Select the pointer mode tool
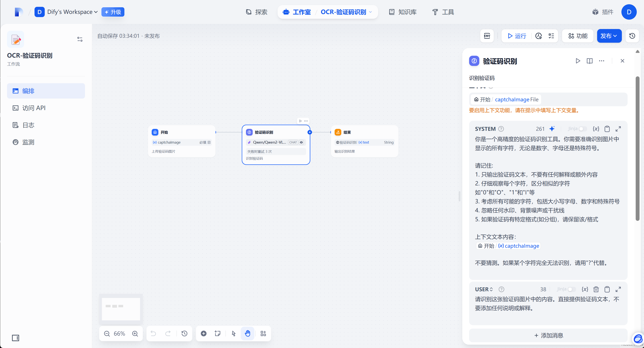This screenshot has width=644, height=348. tap(233, 333)
